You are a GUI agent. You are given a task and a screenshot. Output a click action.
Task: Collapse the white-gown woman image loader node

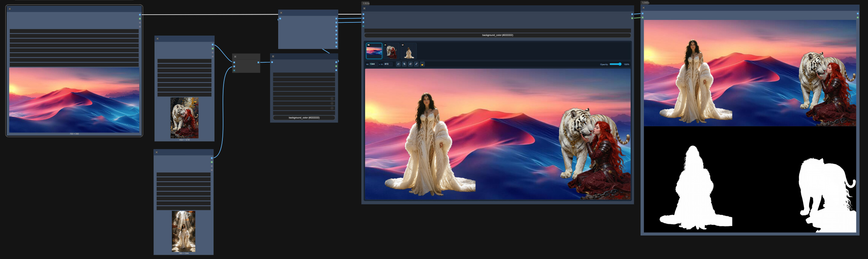click(156, 152)
